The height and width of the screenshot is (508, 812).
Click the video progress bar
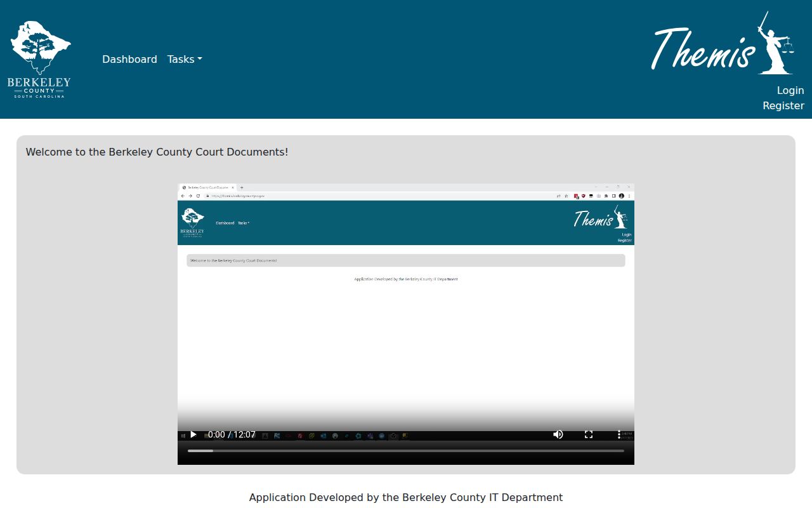coord(406,451)
